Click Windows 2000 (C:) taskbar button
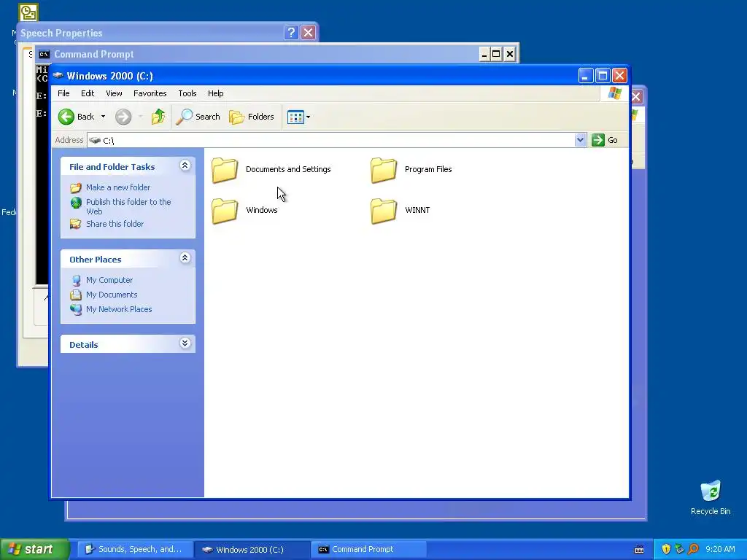747x560 pixels. point(252,549)
